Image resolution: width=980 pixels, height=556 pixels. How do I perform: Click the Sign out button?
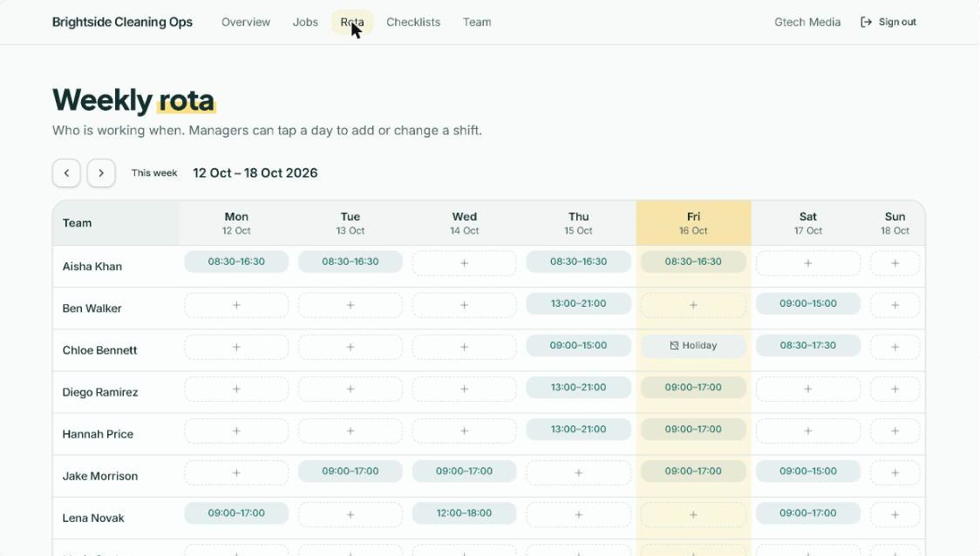(888, 22)
